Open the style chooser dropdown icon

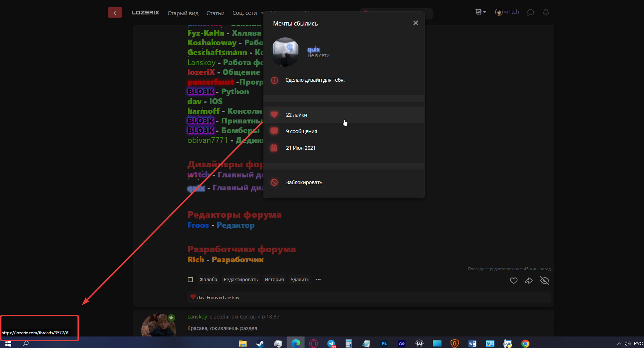click(x=481, y=12)
